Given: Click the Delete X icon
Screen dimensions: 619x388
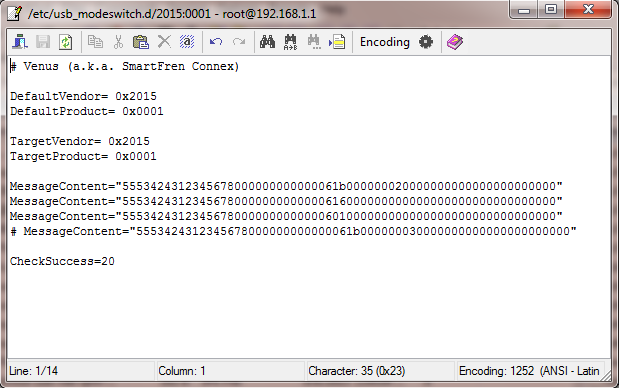Looking at the screenshot, I should (x=164, y=41).
